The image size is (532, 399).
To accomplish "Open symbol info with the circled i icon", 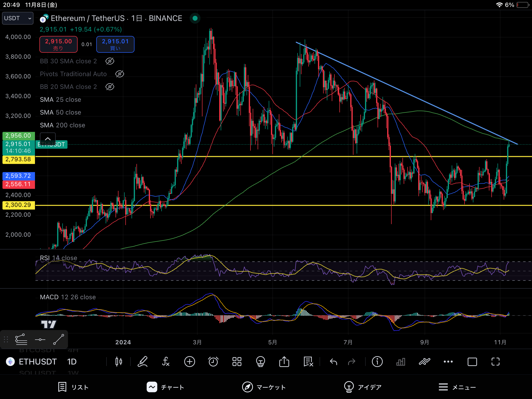I will 377,362.
